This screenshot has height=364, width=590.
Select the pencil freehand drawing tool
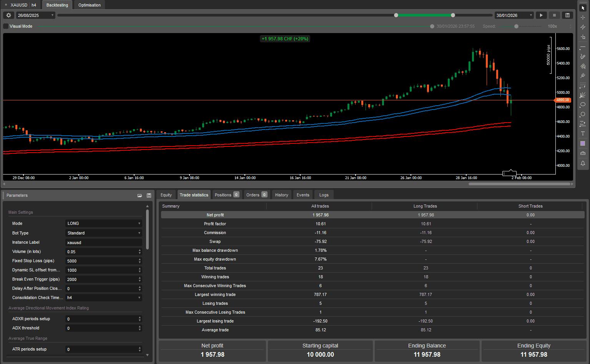583,57
